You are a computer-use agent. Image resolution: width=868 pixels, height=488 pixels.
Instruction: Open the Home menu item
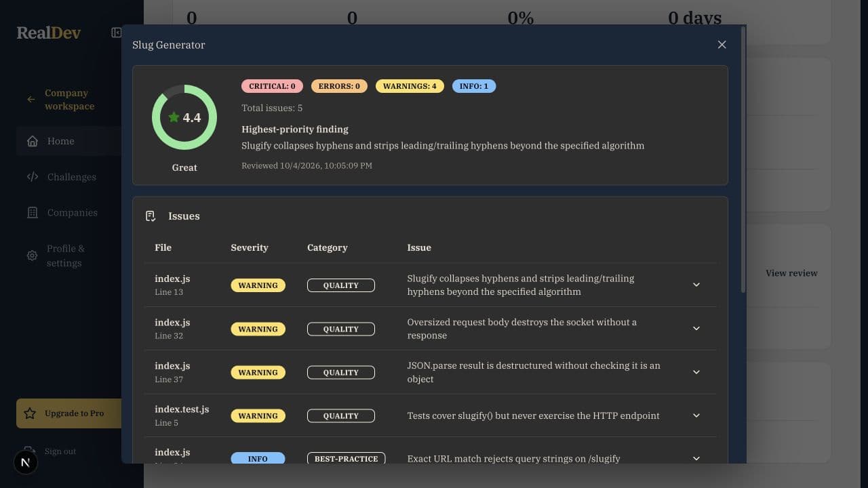click(68, 141)
